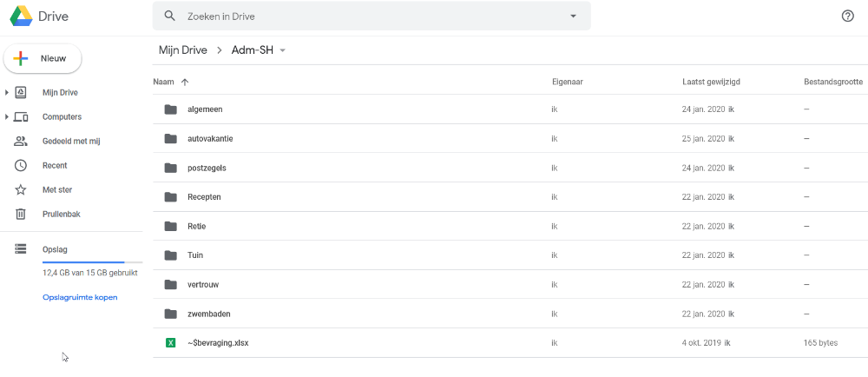This screenshot has width=868, height=377.
Task: Click the Opslag storage icon
Action: (x=21, y=249)
